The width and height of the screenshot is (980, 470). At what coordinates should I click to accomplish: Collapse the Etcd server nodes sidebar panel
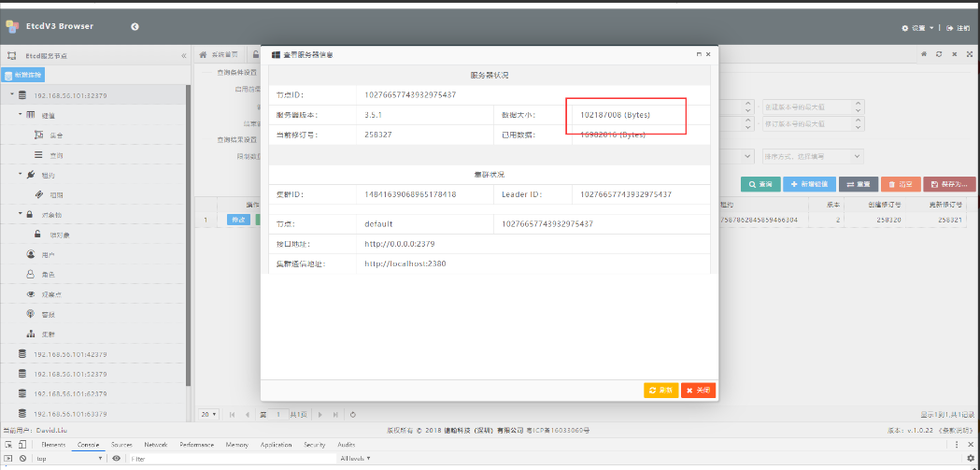(x=184, y=56)
